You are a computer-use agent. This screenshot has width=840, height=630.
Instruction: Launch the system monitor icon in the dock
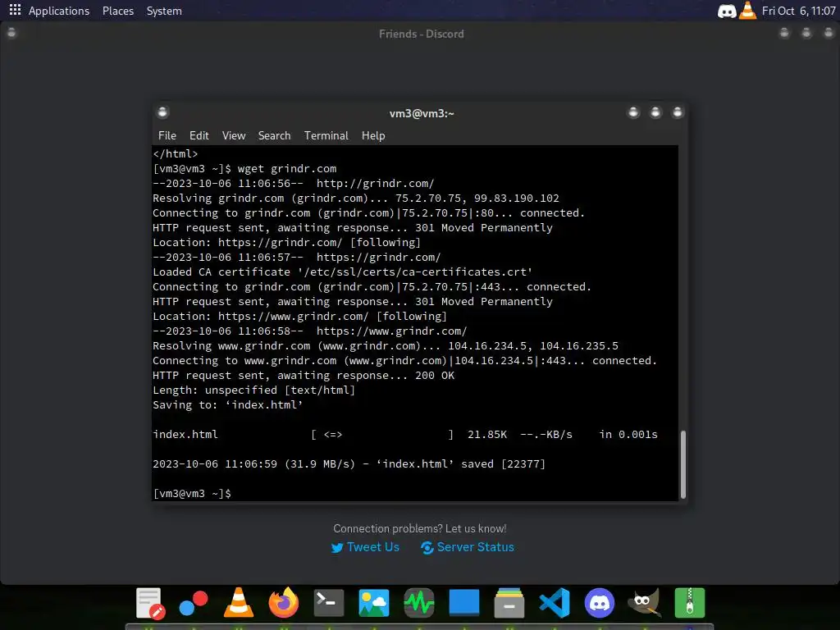tap(419, 603)
